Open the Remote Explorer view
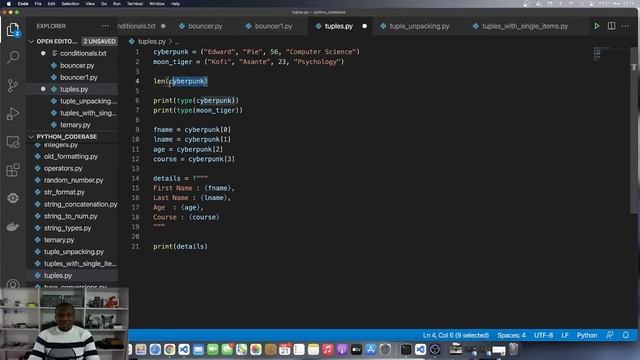This screenshot has width=640, height=360. click(13, 142)
